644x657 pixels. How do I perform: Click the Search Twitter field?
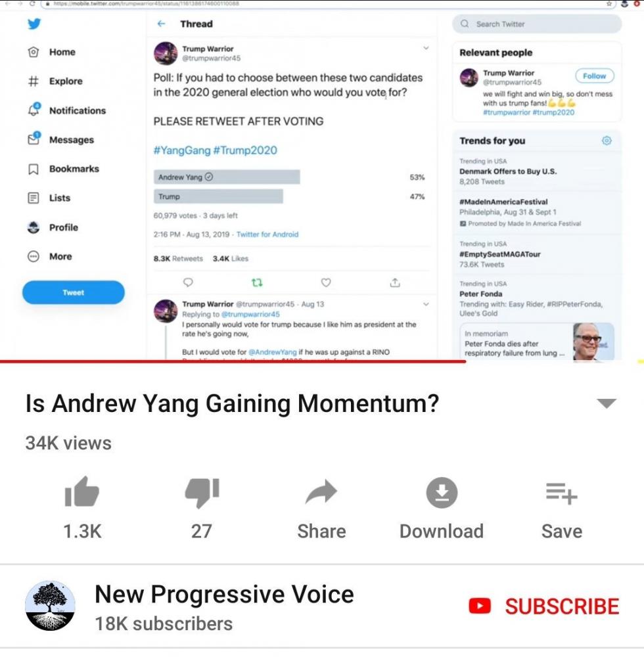tap(537, 24)
